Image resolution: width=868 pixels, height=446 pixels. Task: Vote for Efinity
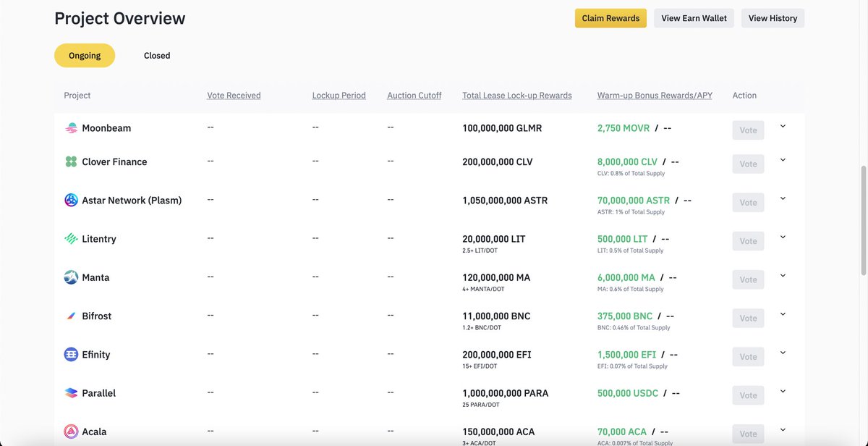[748, 357]
